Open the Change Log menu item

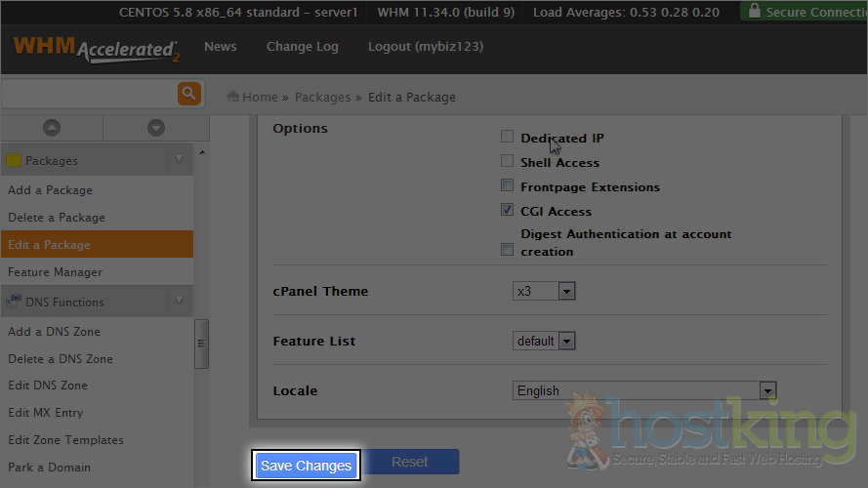(x=302, y=47)
